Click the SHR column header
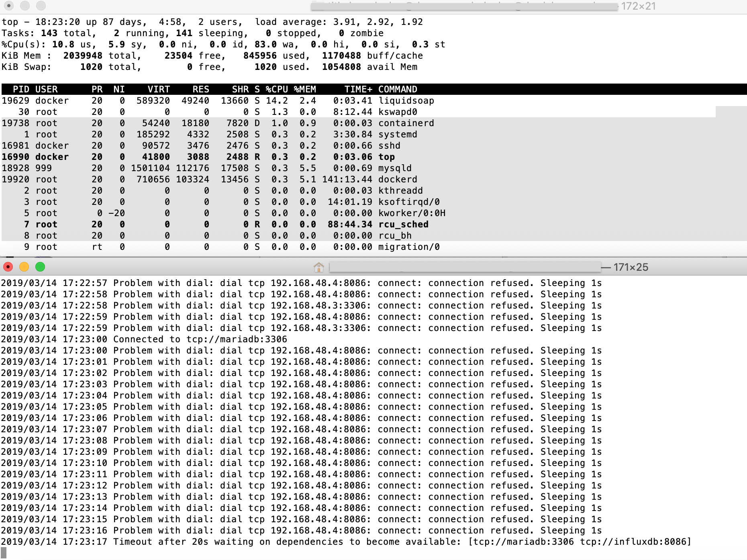The height and width of the screenshot is (560, 747). pos(240,89)
